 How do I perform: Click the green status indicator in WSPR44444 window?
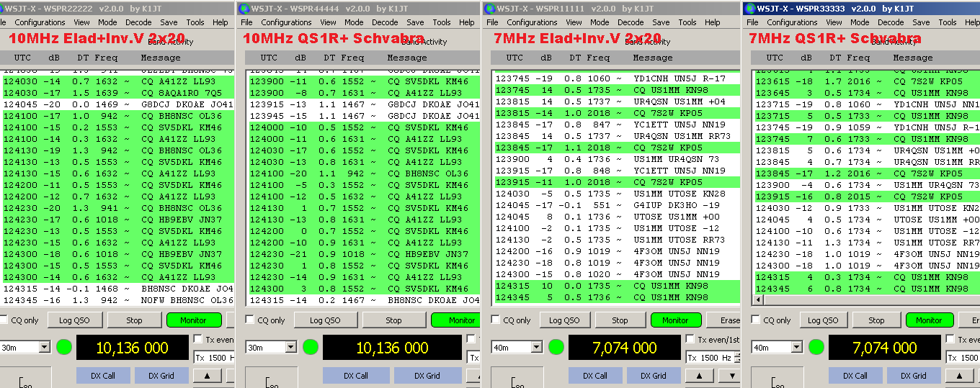point(311,347)
